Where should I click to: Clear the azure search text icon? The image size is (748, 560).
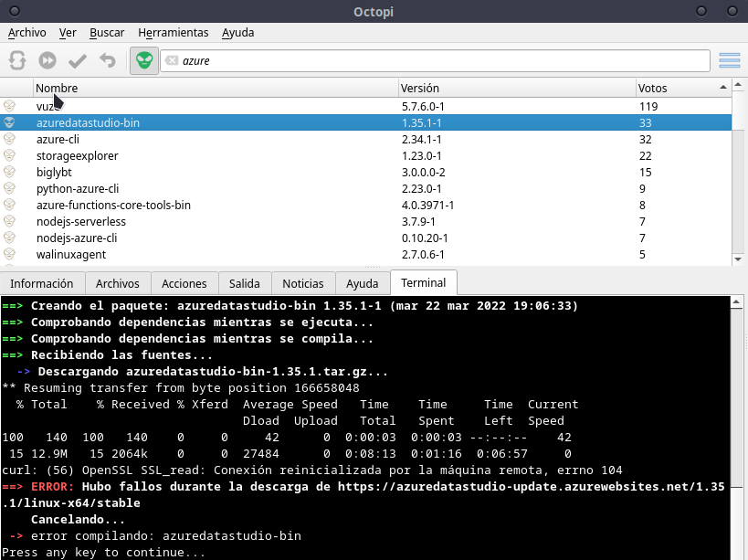click(172, 60)
